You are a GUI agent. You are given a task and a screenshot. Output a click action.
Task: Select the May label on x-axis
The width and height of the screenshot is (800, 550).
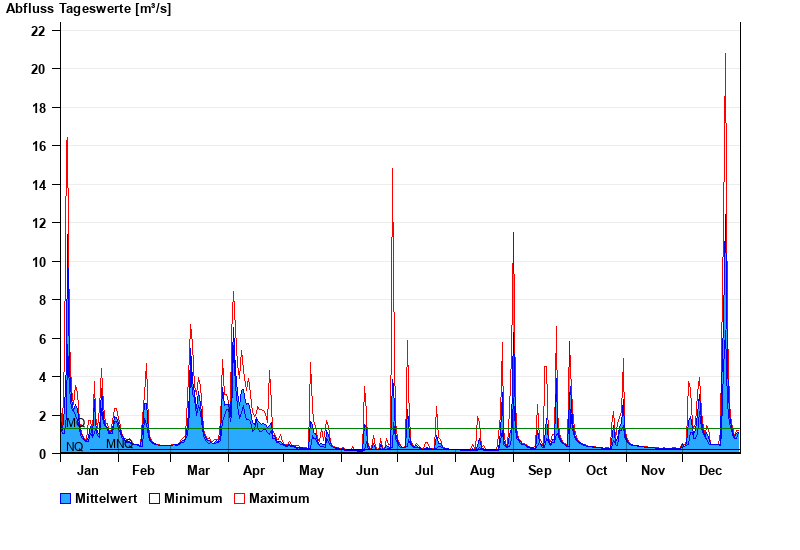pyautogui.click(x=311, y=471)
